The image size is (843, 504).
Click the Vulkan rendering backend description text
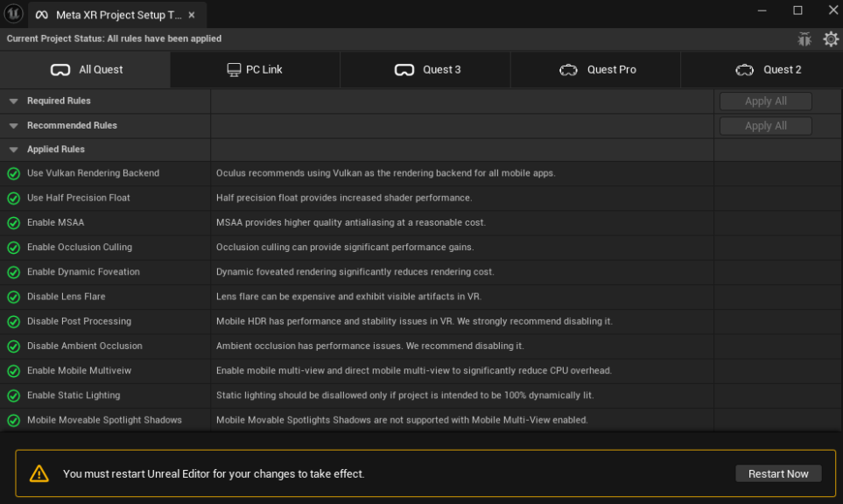385,173
